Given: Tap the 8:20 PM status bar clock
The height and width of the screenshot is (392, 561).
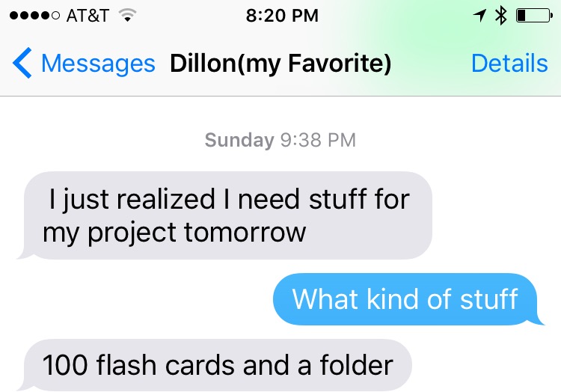Looking at the screenshot, I should click(282, 16).
